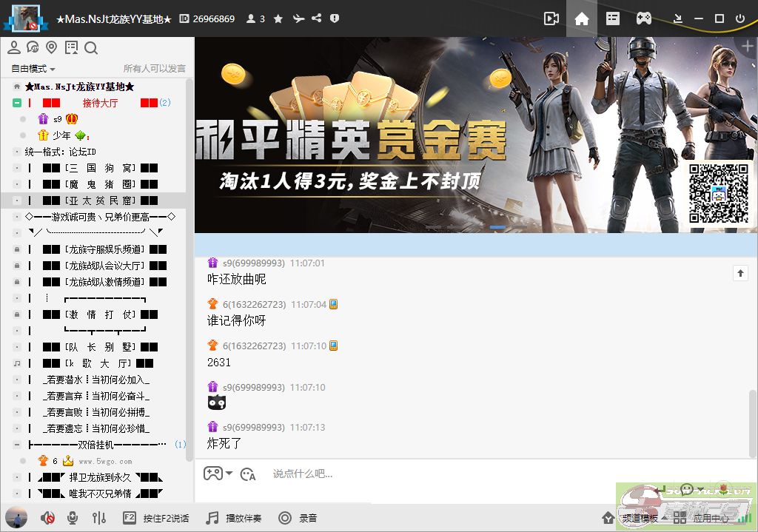Share the channel via share icon
This screenshot has width=758, height=532.
coord(317,18)
